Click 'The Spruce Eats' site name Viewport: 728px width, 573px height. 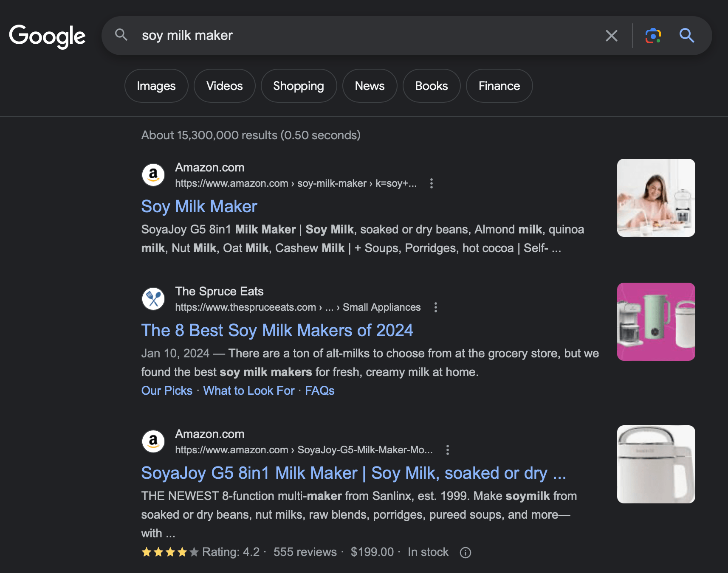pos(219,292)
